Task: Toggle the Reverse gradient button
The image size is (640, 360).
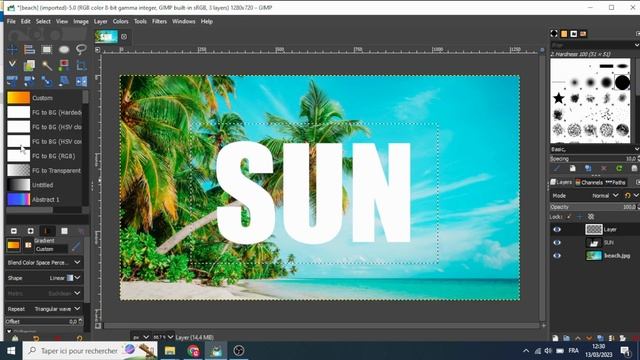Action: (x=28, y=245)
